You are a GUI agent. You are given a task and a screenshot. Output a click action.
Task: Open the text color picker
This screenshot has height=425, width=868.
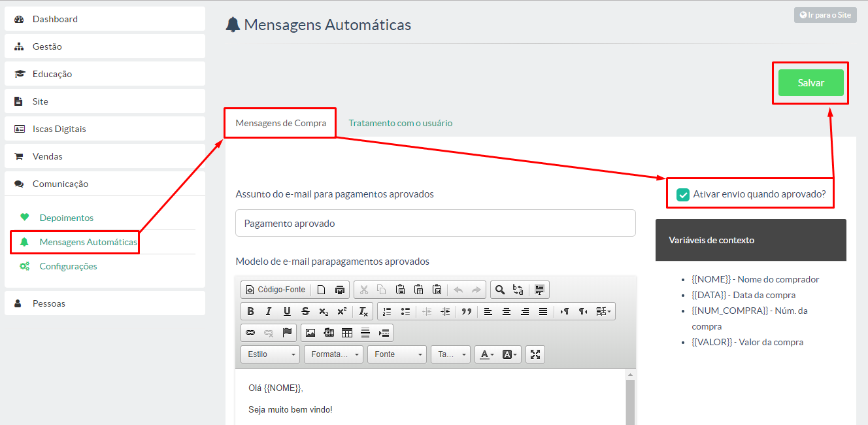(487, 354)
